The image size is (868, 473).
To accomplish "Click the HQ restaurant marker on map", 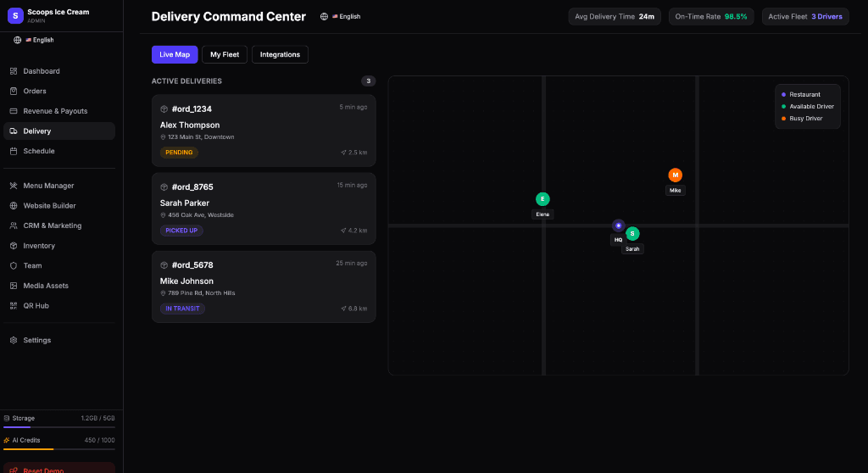I will tap(618, 225).
